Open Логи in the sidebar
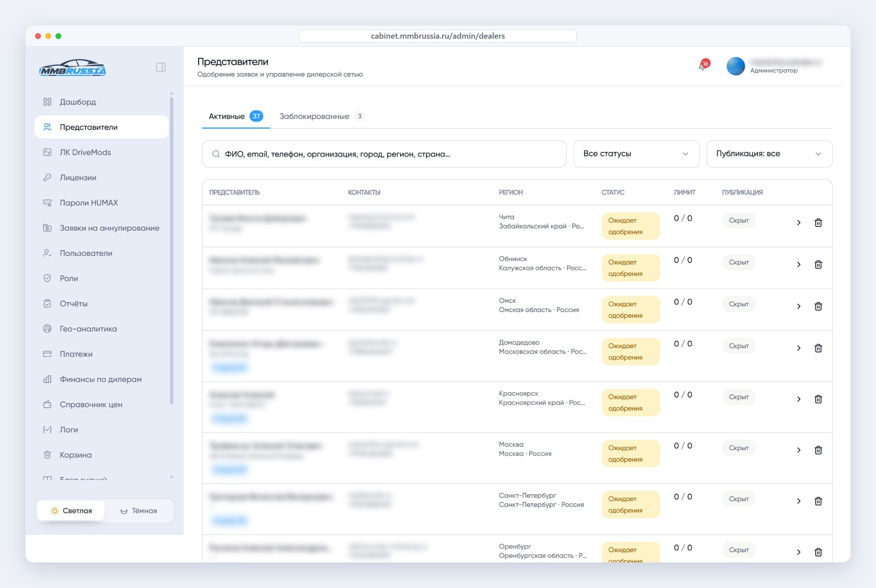 pyautogui.click(x=101, y=430)
